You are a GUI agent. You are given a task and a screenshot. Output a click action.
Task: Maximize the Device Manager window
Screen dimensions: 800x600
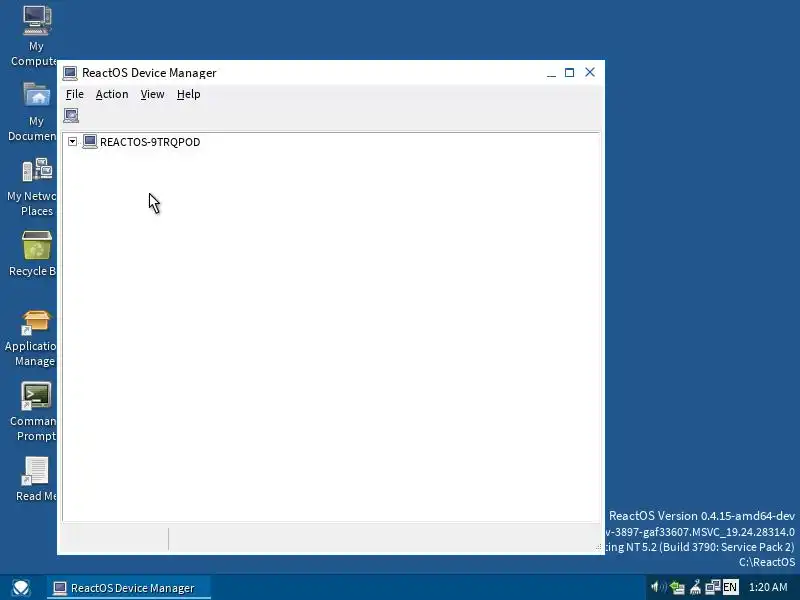click(569, 73)
